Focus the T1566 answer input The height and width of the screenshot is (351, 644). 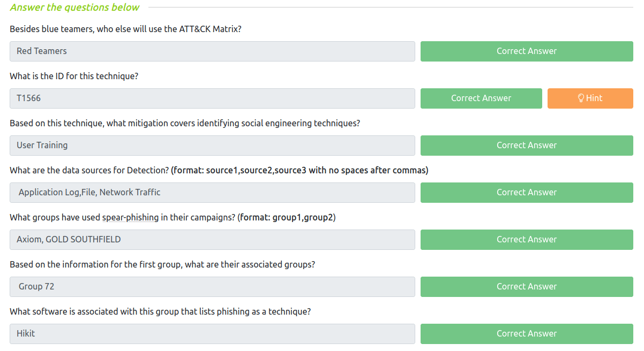pos(212,98)
